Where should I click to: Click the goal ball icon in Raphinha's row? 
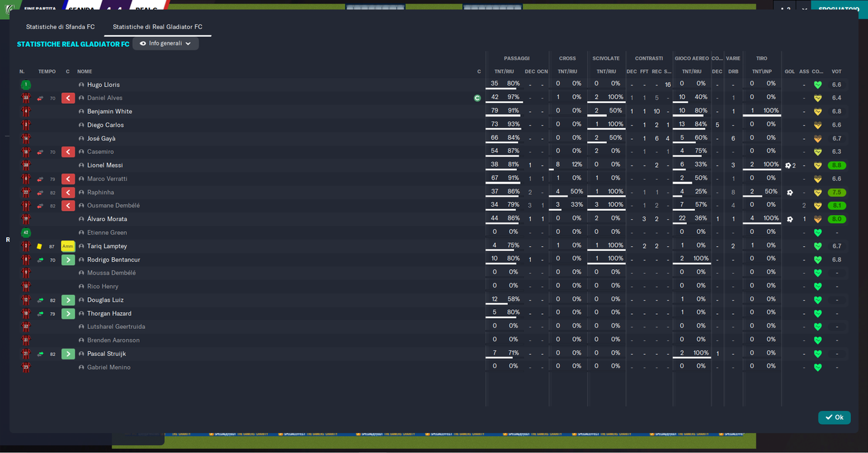[x=790, y=193]
